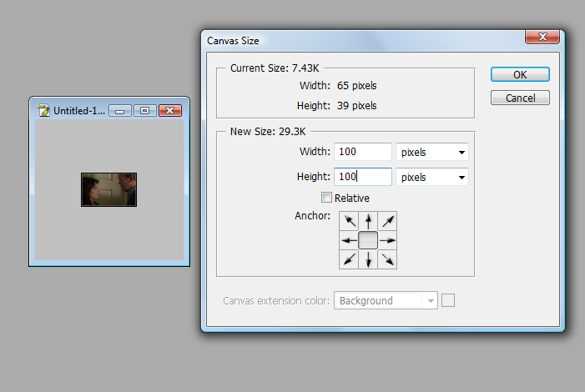Click the New Size Height field

click(x=363, y=177)
